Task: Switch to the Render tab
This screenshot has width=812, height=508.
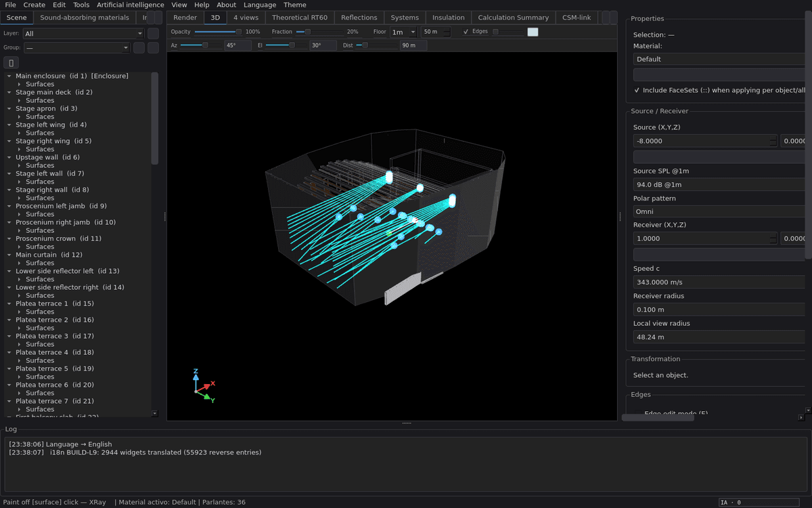Action: [x=185, y=18]
